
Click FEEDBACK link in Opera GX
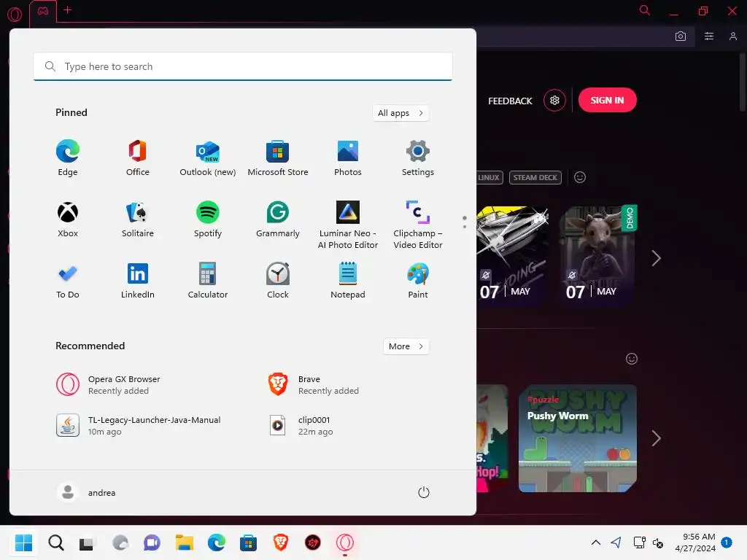[x=510, y=101]
